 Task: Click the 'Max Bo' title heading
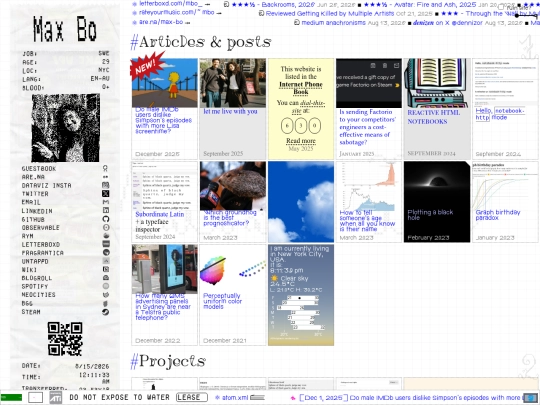click(65, 29)
